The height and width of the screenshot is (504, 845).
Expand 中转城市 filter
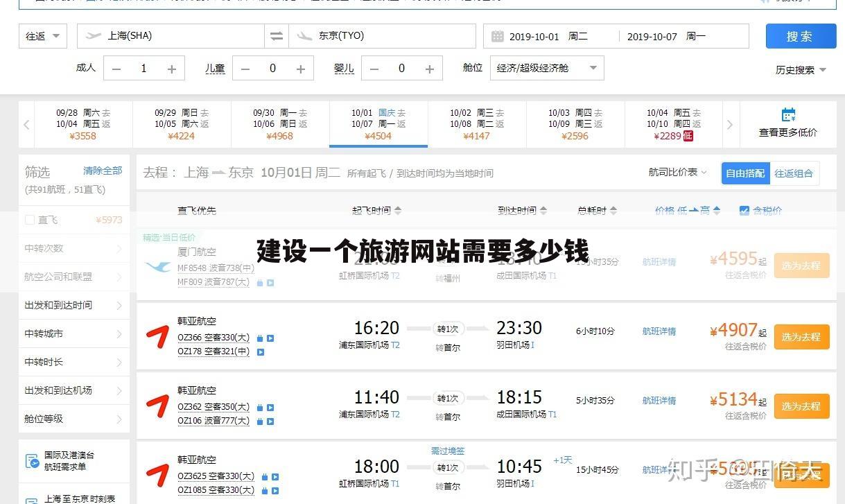pyautogui.click(x=74, y=333)
